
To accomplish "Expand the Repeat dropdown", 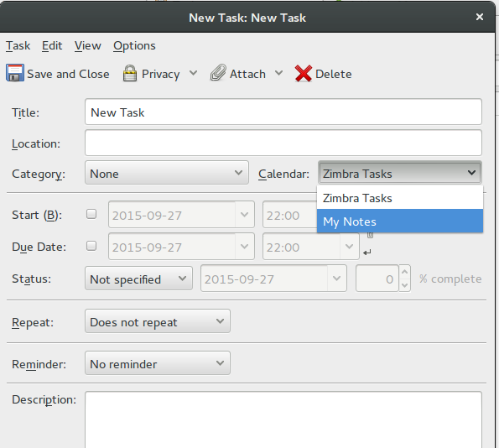I will [158, 321].
